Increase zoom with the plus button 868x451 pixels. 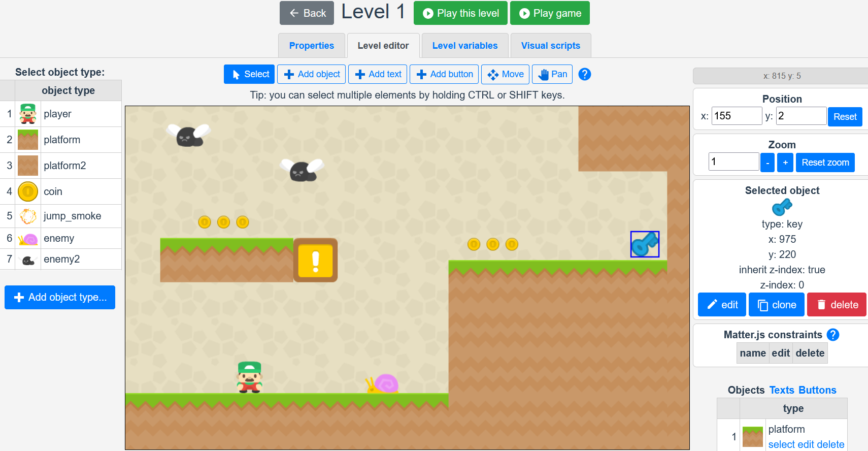(x=785, y=163)
